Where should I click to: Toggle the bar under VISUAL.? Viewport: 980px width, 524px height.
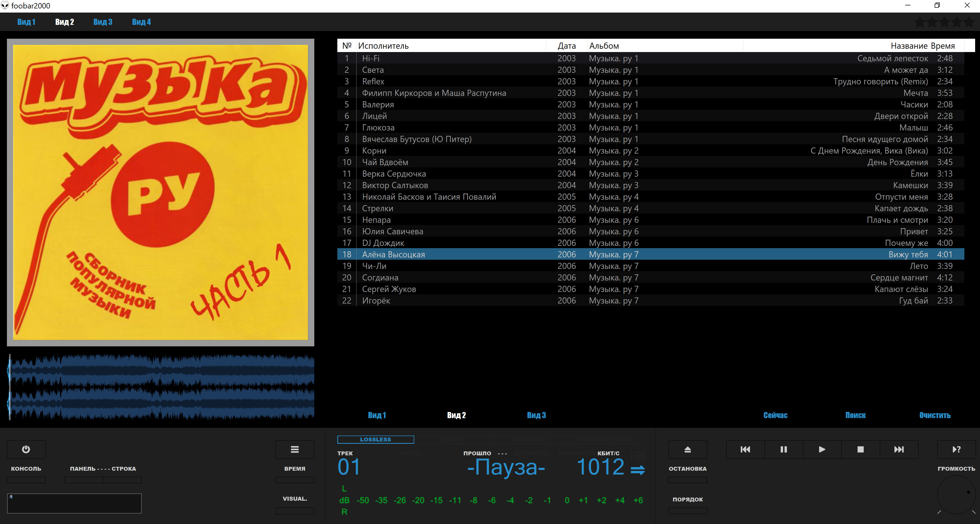click(x=295, y=511)
